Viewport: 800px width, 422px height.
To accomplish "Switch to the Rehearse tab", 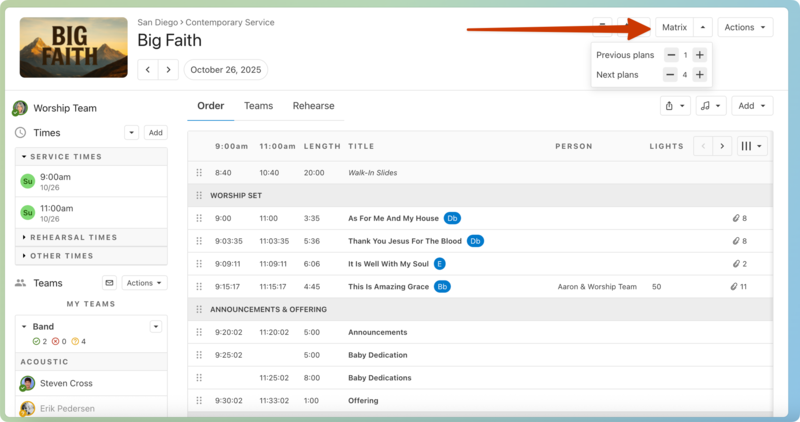I will [x=313, y=106].
